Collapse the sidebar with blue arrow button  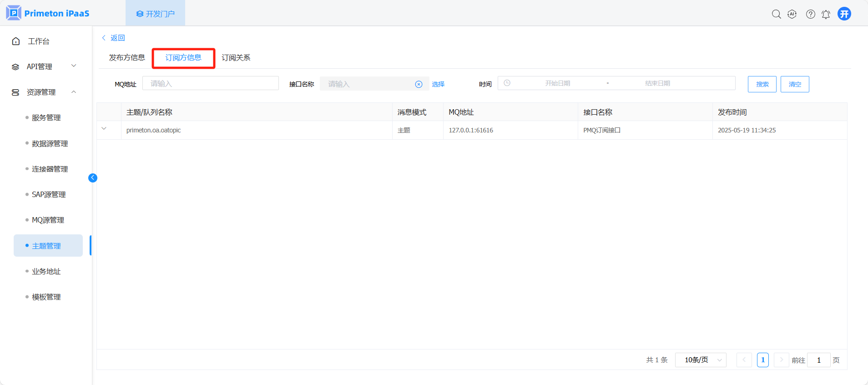coord(93,178)
